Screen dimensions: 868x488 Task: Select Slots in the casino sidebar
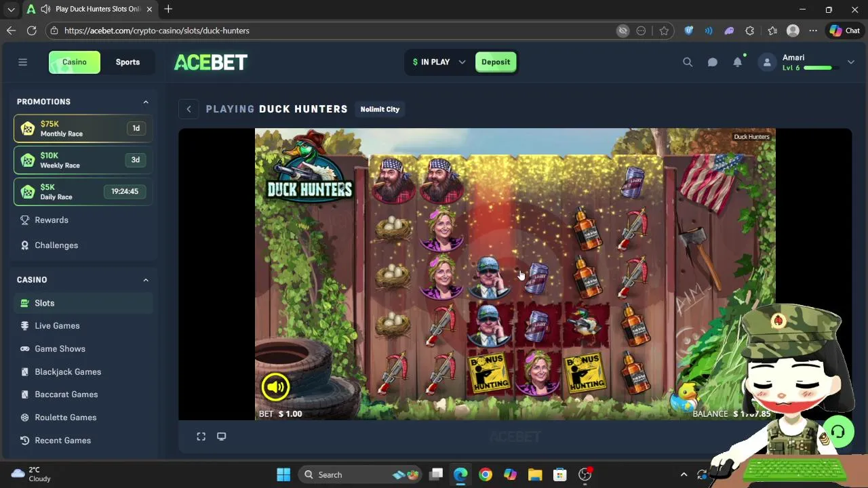83,303
